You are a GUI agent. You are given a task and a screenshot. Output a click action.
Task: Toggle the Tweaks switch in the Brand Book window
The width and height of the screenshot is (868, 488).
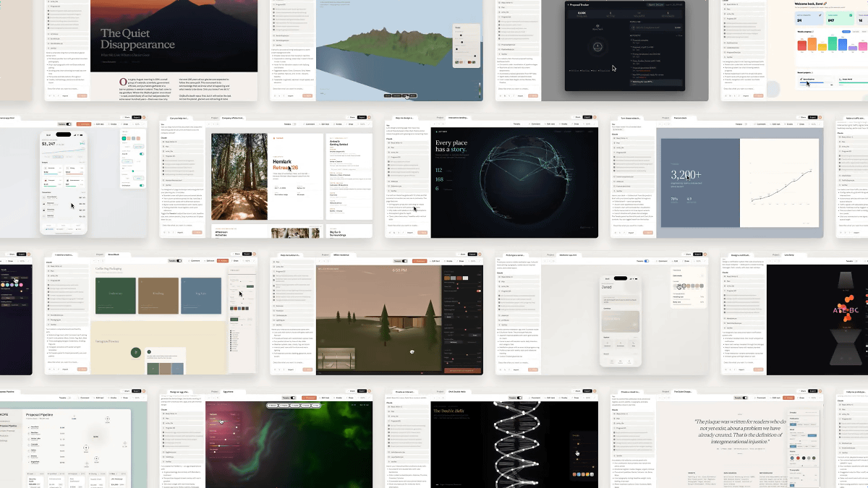(x=179, y=260)
